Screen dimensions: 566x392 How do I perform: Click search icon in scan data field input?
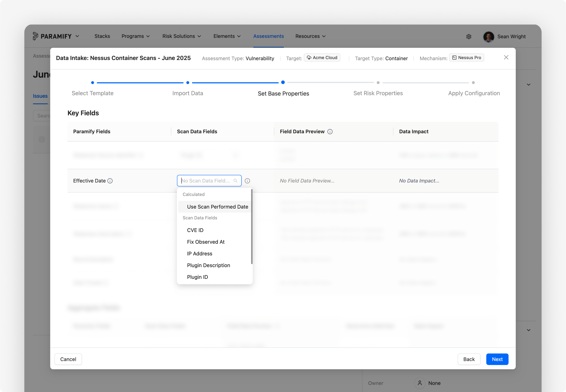click(x=235, y=181)
